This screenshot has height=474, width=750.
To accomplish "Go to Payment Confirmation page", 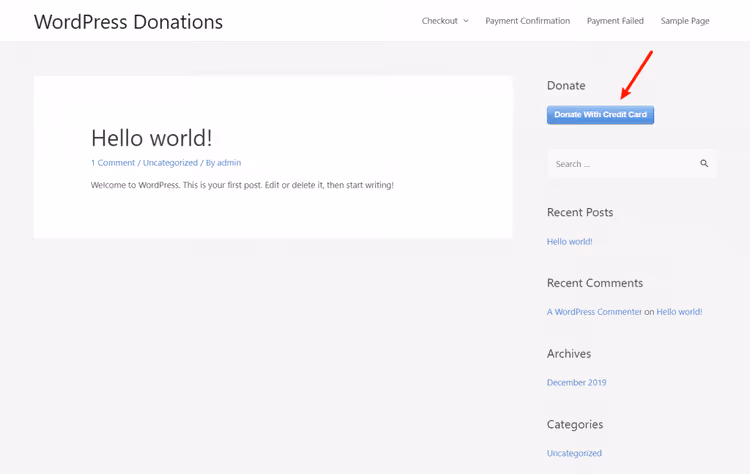I will [x=528, y=21].
